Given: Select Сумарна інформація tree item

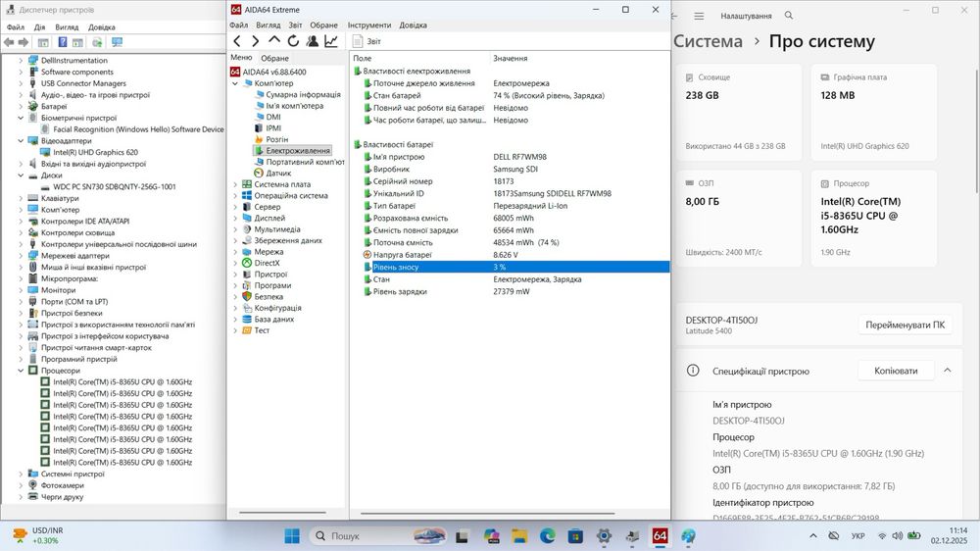Looking at the screenshot, I should click(x=303, y=94).
